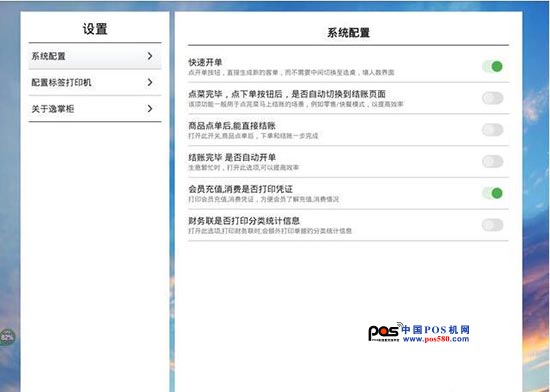Click the 中国POS机网 watermark text
This screenshot has height=392, width=550.
coord(435,330)
